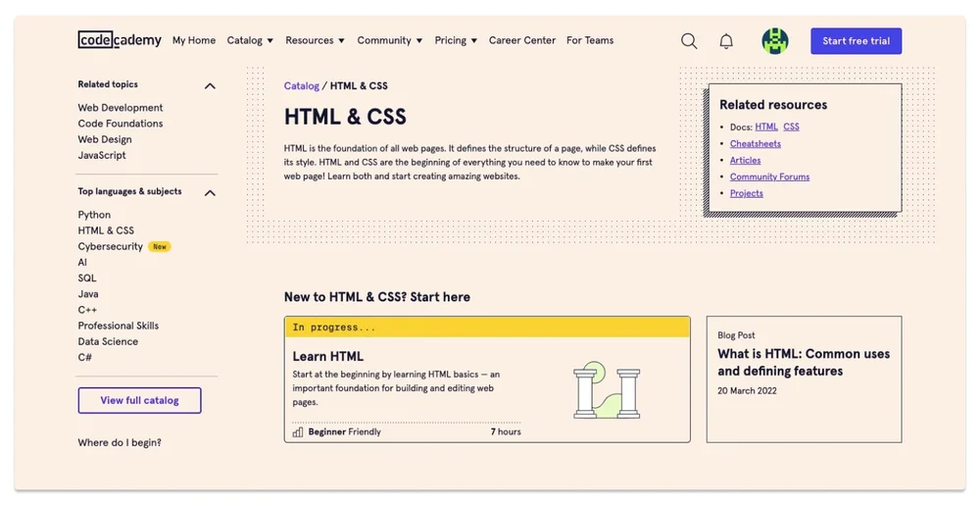Click the 7 hours duration text

[x=506, y=431]
